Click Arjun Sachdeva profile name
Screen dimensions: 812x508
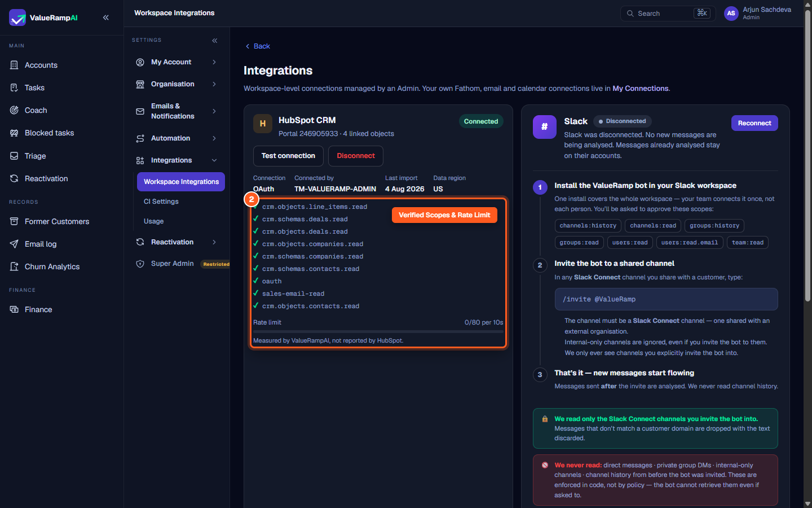coord(766,10)
